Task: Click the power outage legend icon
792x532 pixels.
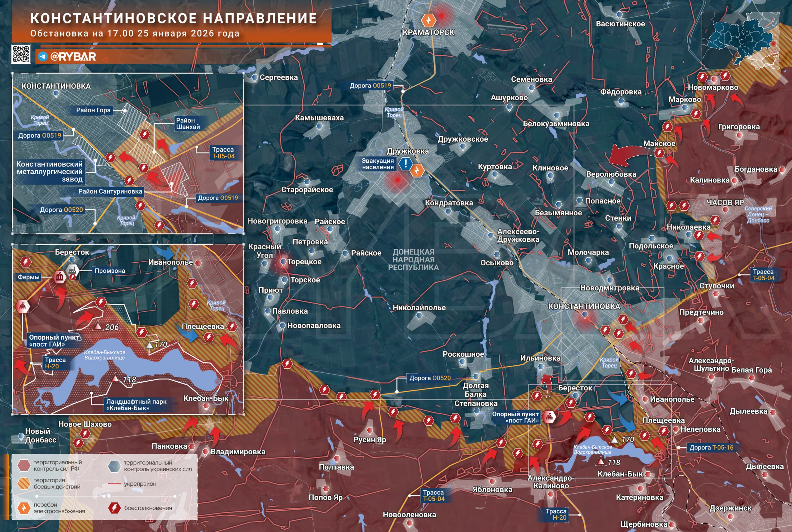Action: pos(24,508)
